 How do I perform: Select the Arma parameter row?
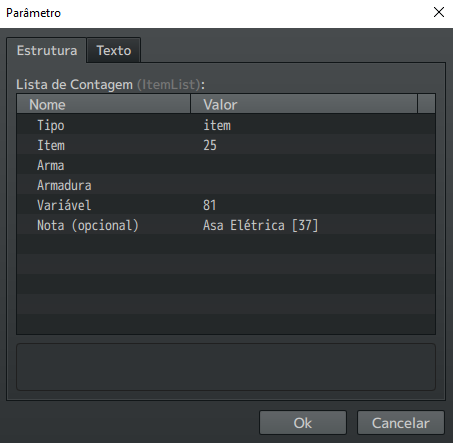[226, 164]
